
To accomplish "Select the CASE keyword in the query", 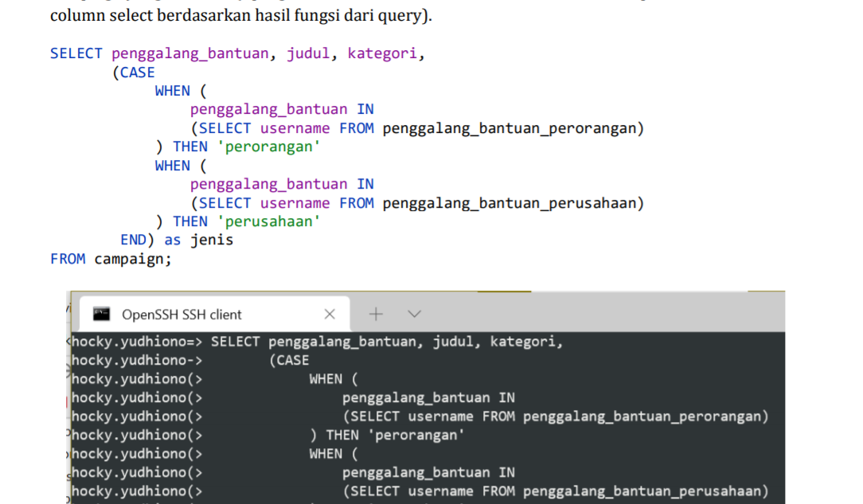I will 136,72.
